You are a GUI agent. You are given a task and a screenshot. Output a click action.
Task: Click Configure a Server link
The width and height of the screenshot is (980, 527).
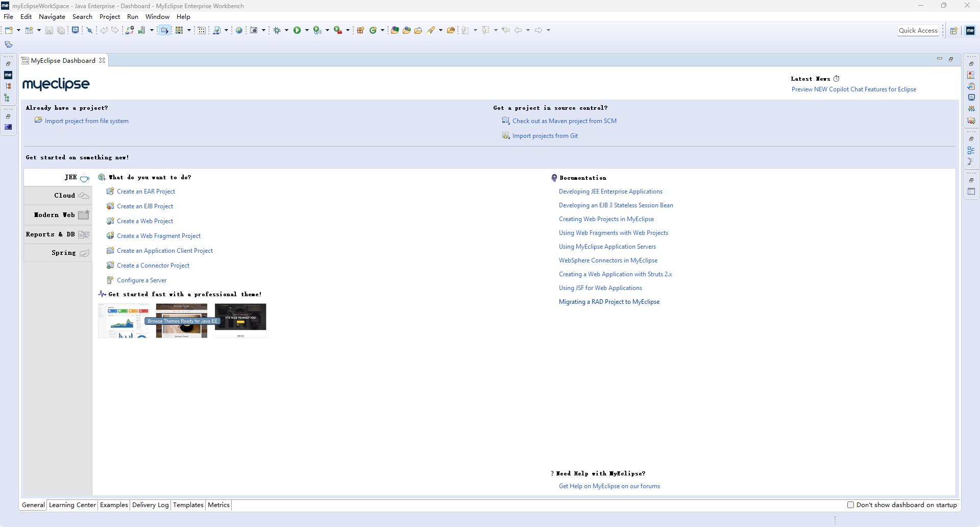tap(142, 280)
